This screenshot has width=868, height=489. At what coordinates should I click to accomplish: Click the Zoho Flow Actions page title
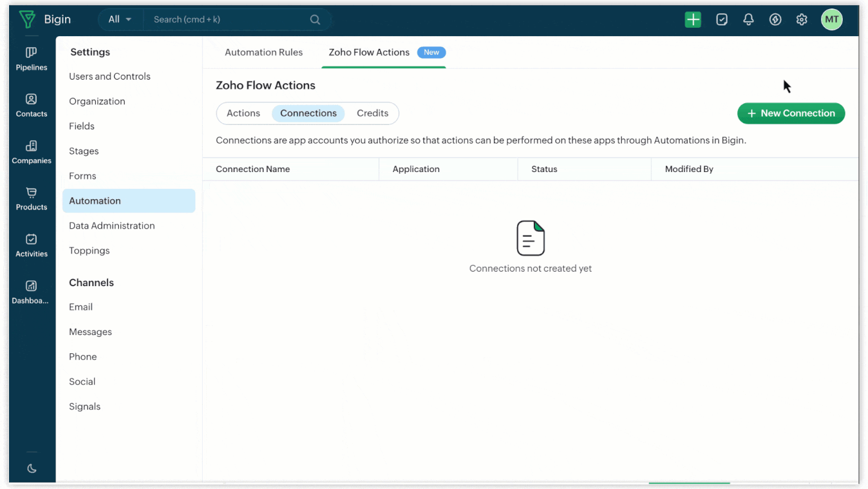[265, 85]
